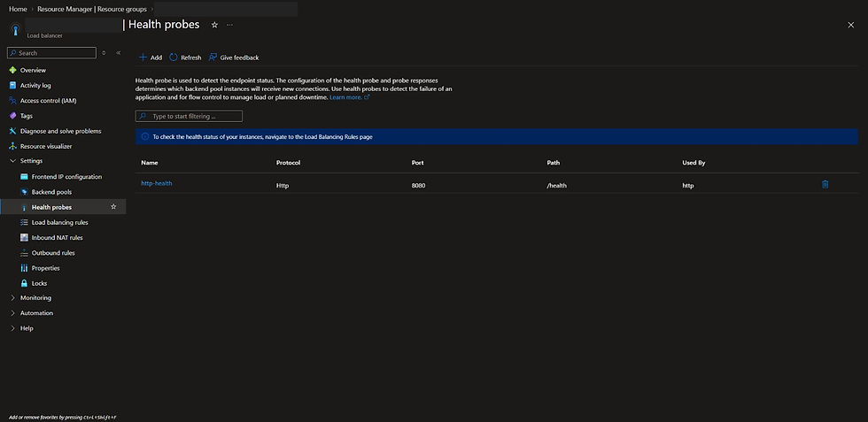Delete the http-health probe with trash icon

[825, 184]
